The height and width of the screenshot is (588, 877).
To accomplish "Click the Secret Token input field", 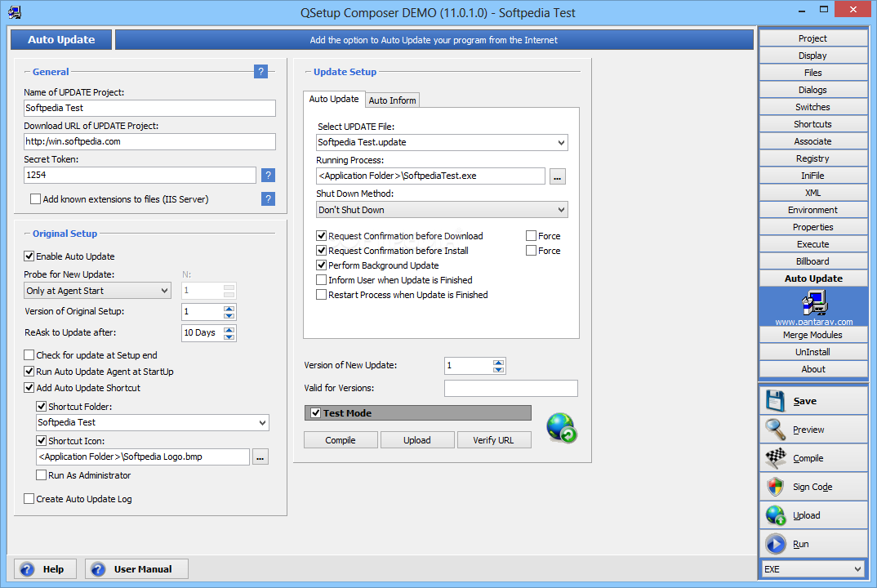I will pyautogui.click(x=140, y=175).
